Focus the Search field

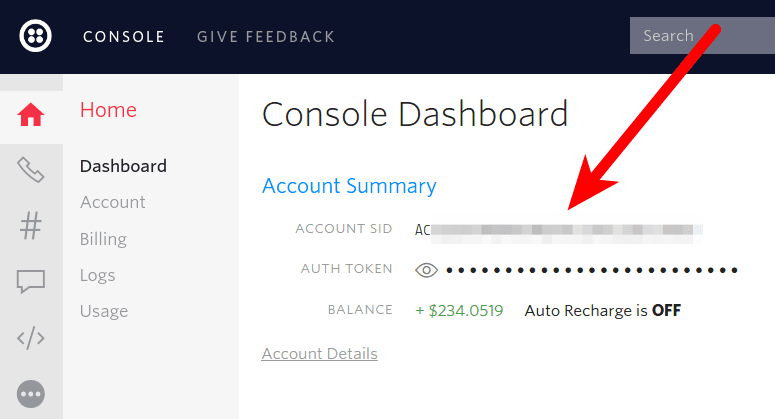pyautogui.click(x=700, y=36)
